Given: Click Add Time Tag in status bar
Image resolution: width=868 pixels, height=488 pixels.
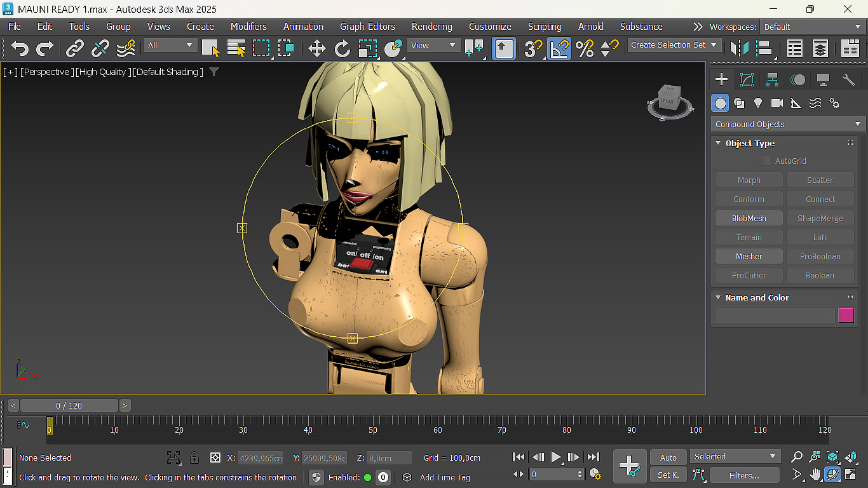Looking at the screenshot, I should pyautogui.click(x=445, y=477).
